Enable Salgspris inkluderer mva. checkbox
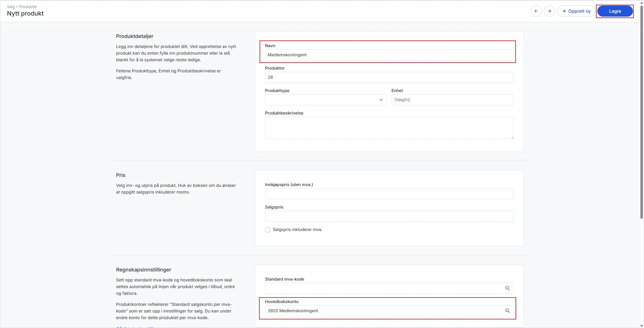 [x=267, y=230]
